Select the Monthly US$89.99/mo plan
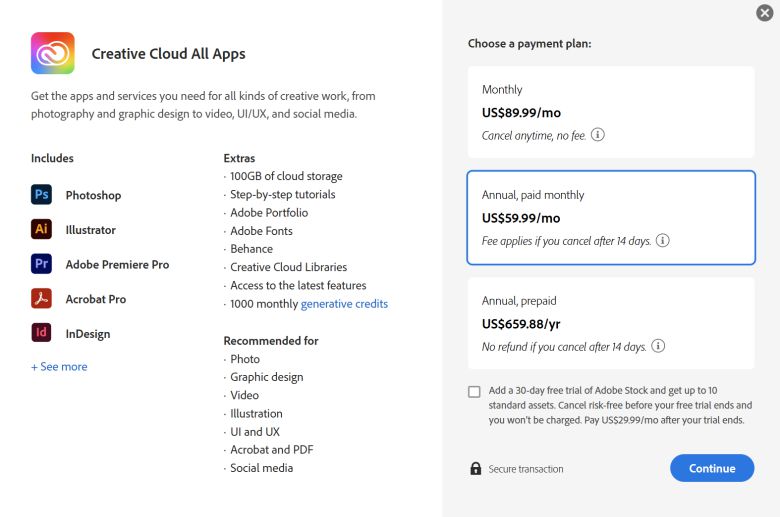Screen dimensions: 780x517 (x=610, y=111)
